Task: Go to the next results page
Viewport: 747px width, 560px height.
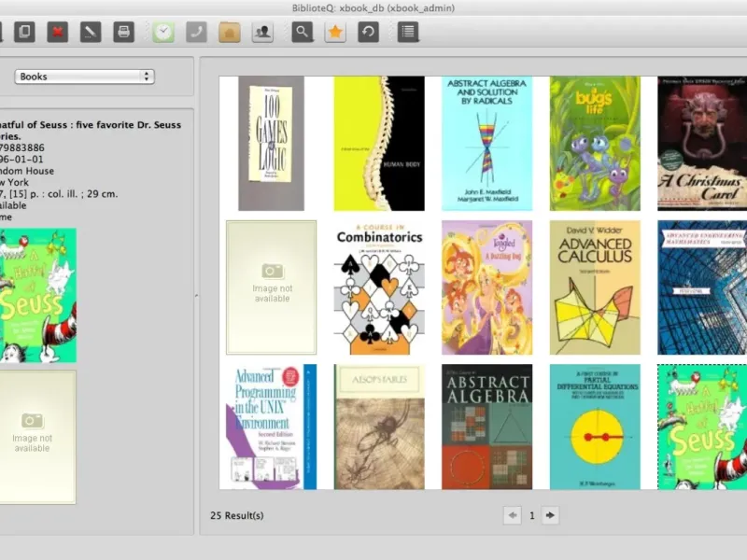Action: point(550,515)
